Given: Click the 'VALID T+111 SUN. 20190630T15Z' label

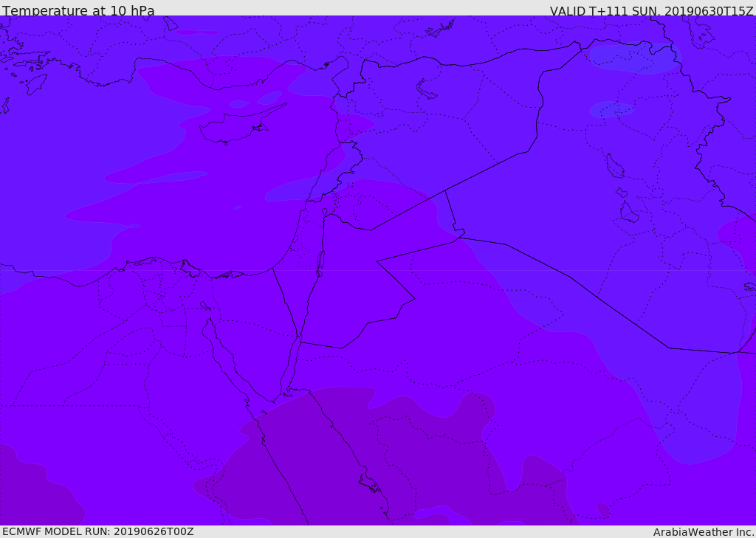Looking at the screenshot, I should pos(651,10).
